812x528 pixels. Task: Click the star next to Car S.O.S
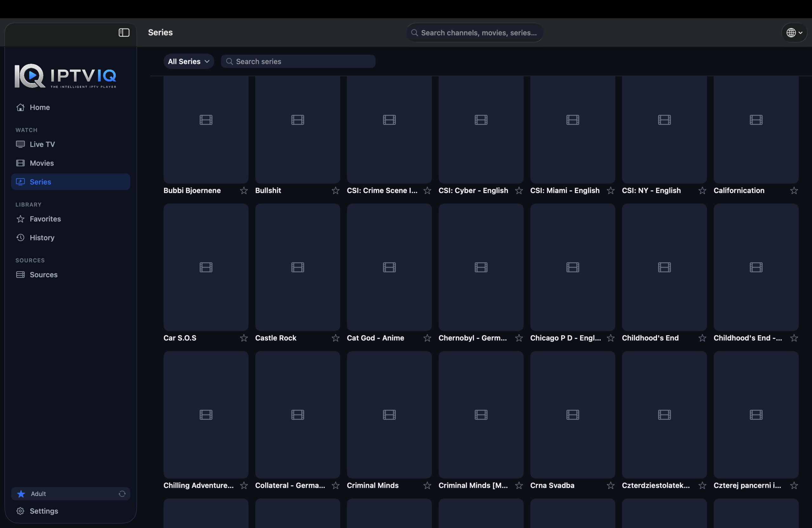pos(244,338)
